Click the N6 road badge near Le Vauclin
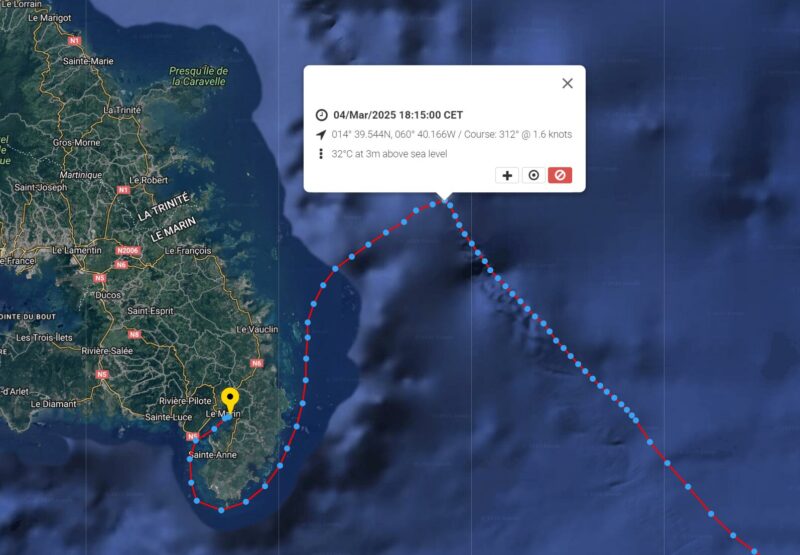Screen dimensions: 800x555 tap(257, 363)
